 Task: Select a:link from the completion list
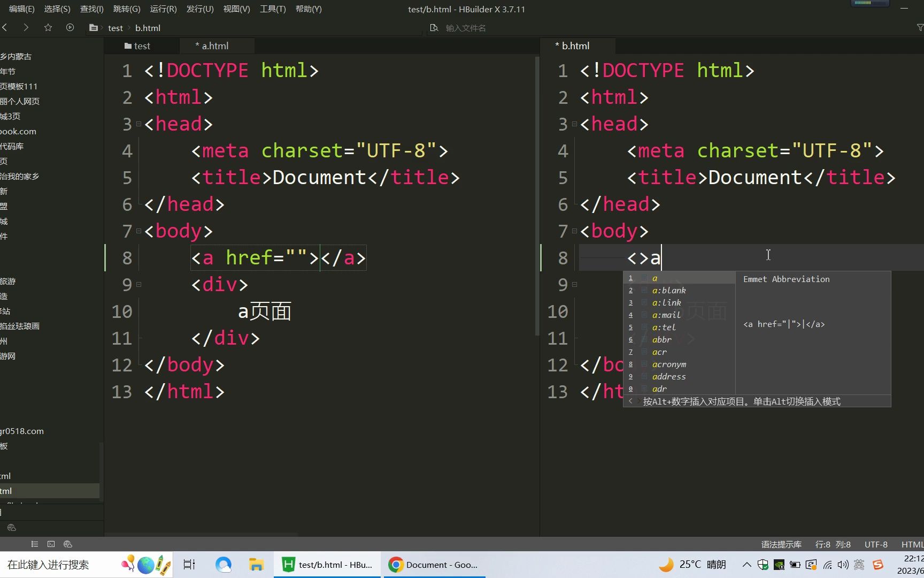point(667,302)
